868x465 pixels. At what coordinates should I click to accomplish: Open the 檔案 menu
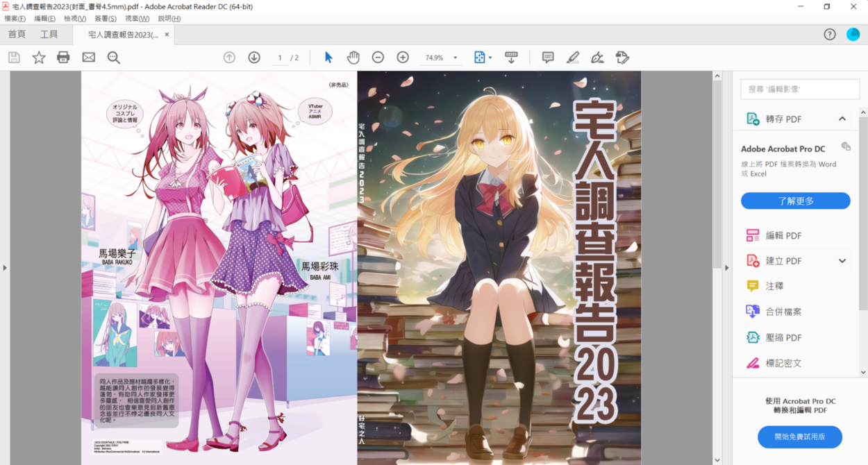[15, 19]
